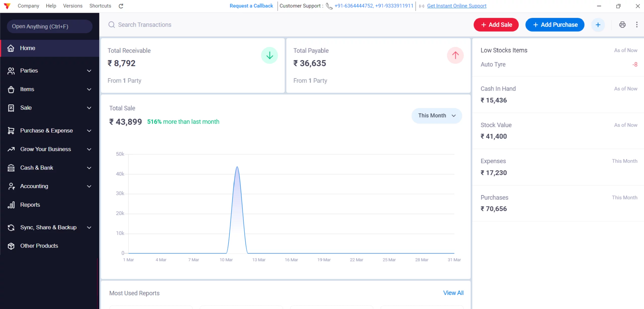The height and width of the screenshot is (309, 644).
Task: Expand Sync, Share & Backup section
Action: click(x=49, y=227)
